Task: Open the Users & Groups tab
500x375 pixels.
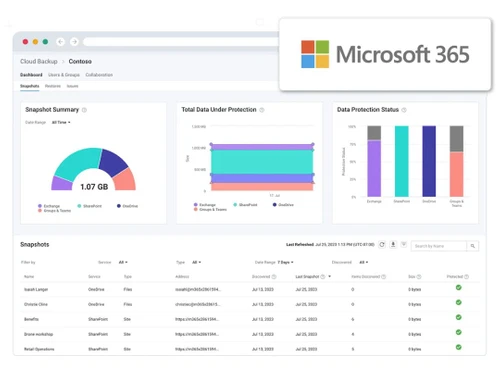Action: coord(64,75)
